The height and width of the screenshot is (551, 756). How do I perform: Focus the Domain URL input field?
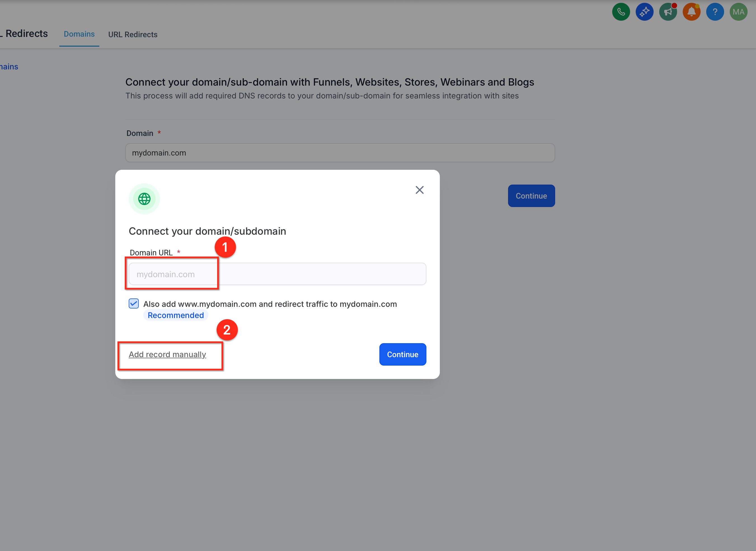278,274
